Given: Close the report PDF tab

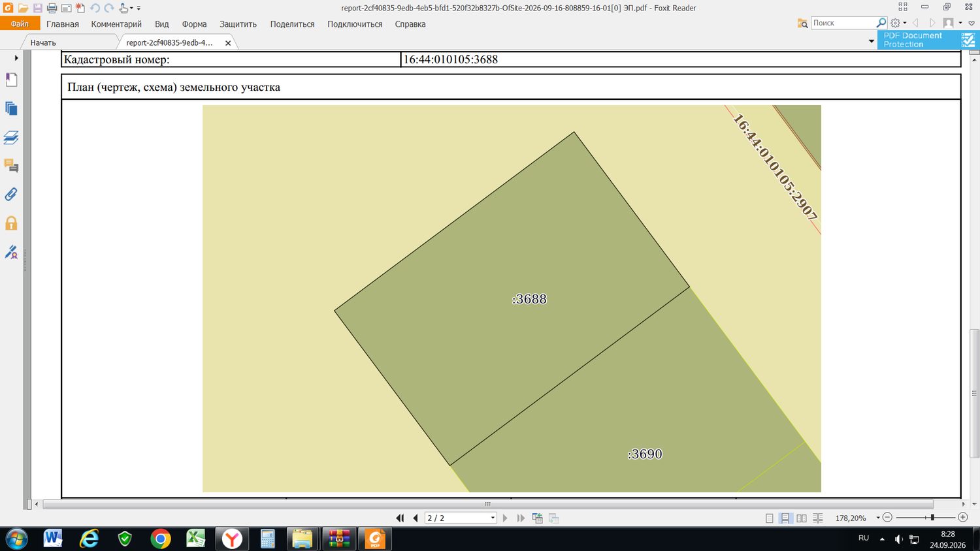Looking at the screenshot, I should click(228, 43).
